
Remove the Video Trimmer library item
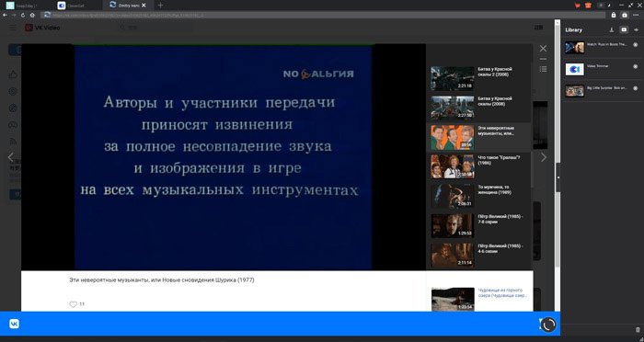(x=636, y=66)
